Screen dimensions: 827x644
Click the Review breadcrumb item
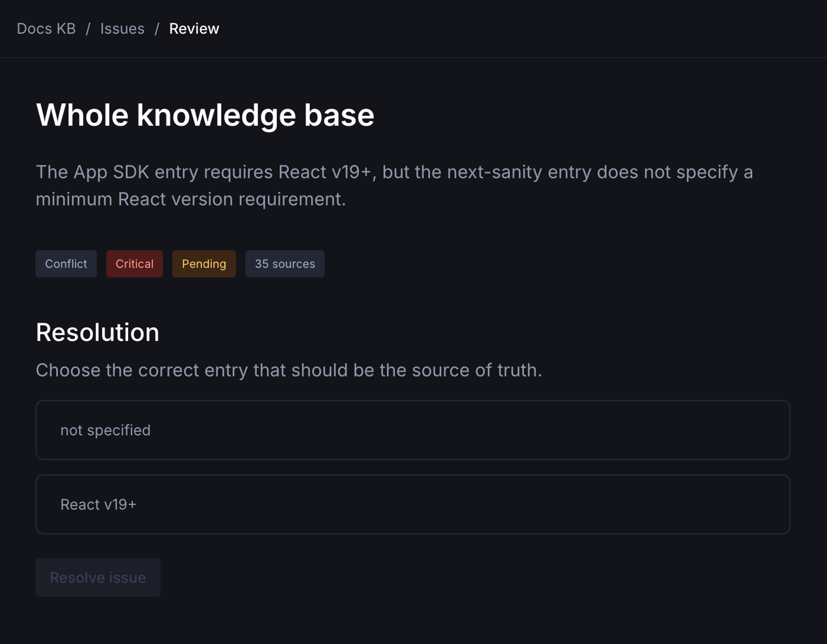point(194,29)
